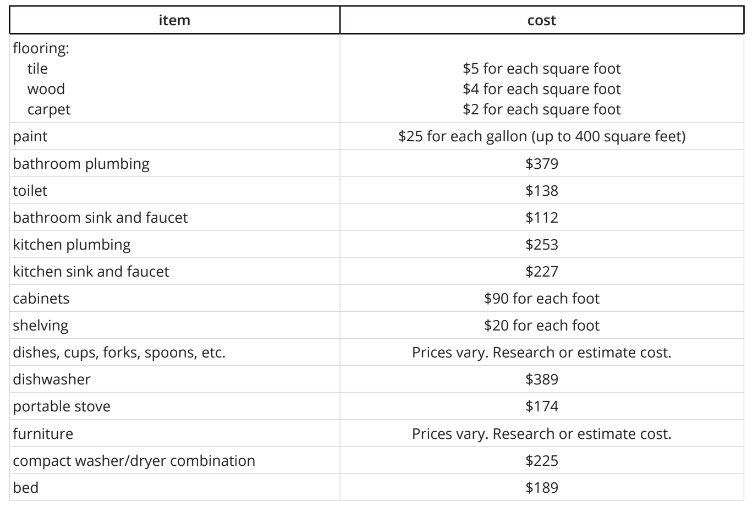
Task: Select the $389 dishwasher cost
Action: [541, 379]
